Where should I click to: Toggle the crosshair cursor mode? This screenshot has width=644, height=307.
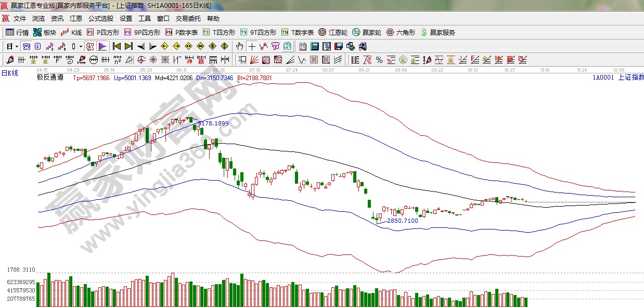point(252,46)
